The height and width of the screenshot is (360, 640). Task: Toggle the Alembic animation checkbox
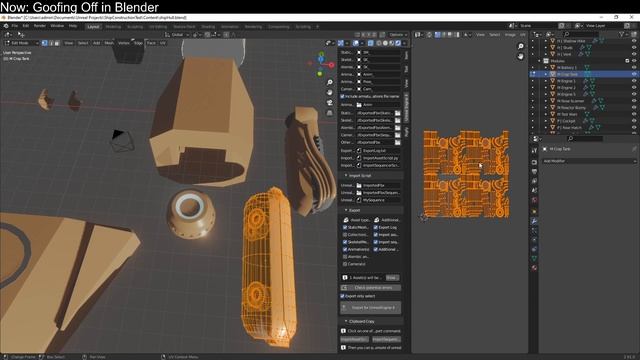pyautogui.click(x=345, y=257)
